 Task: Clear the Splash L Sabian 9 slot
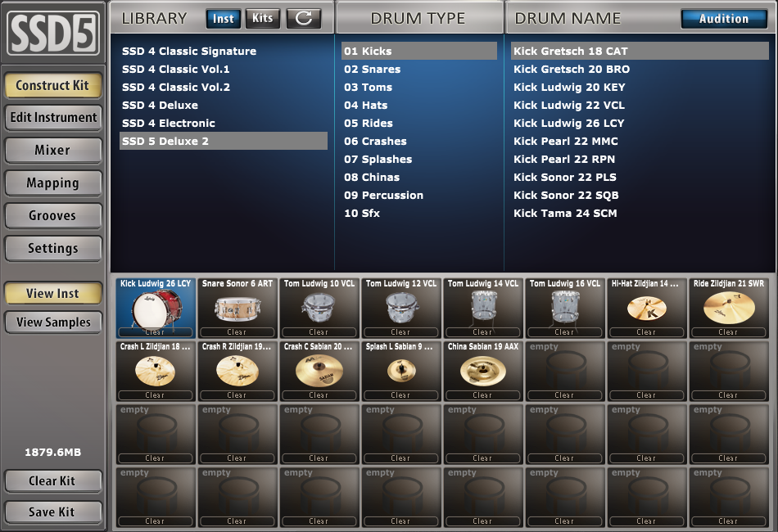[401, 395]
